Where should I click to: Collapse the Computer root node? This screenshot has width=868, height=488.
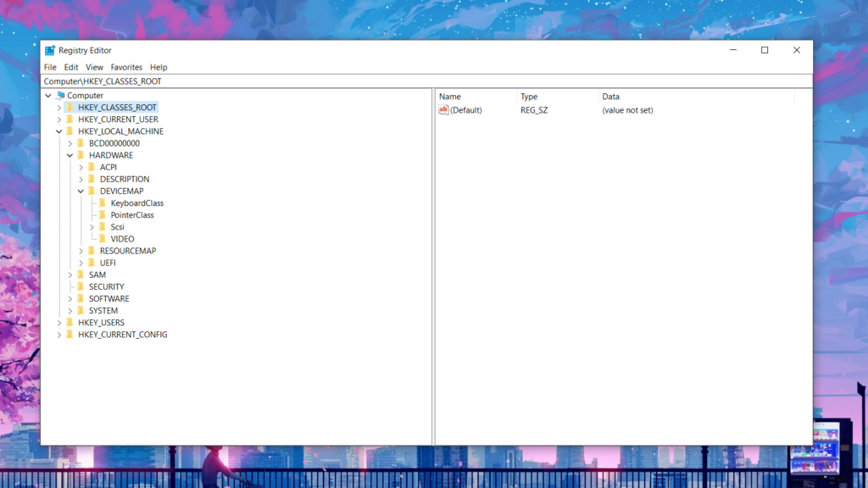click(48, 95)
